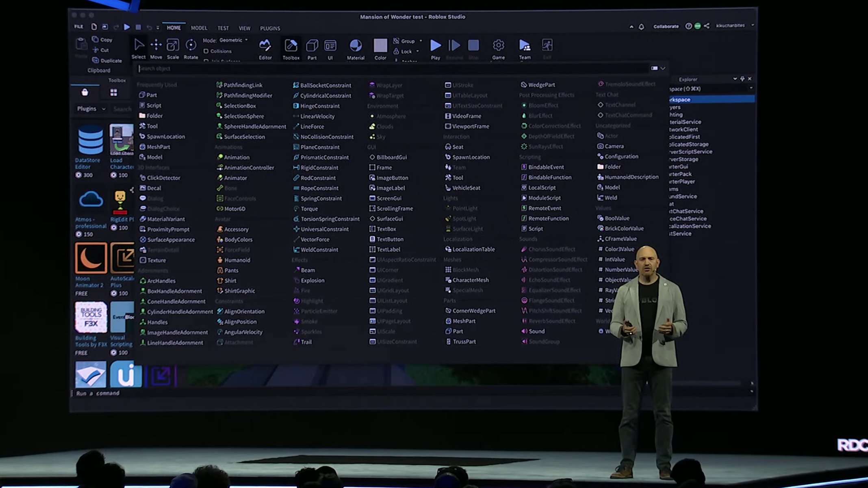Viewport: 868px width, 488px height.
Task: Click Cut in the Clipboard group
Action: click(100, 50)
